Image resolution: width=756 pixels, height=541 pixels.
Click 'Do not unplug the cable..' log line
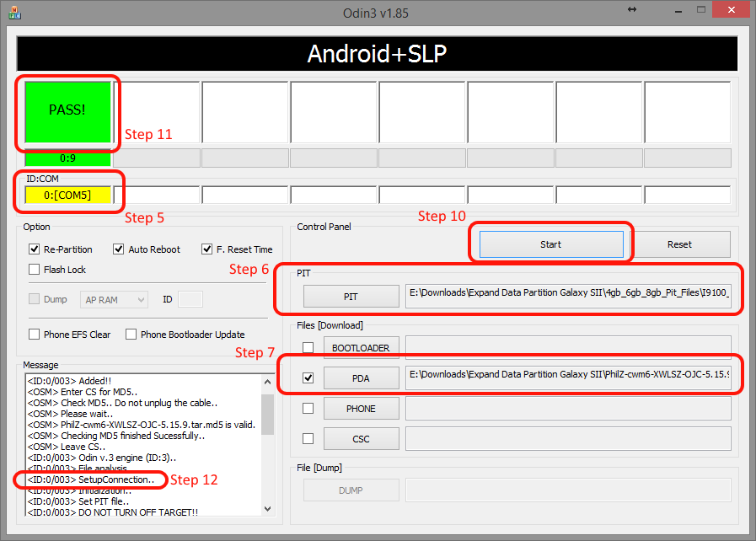(122, 403)
